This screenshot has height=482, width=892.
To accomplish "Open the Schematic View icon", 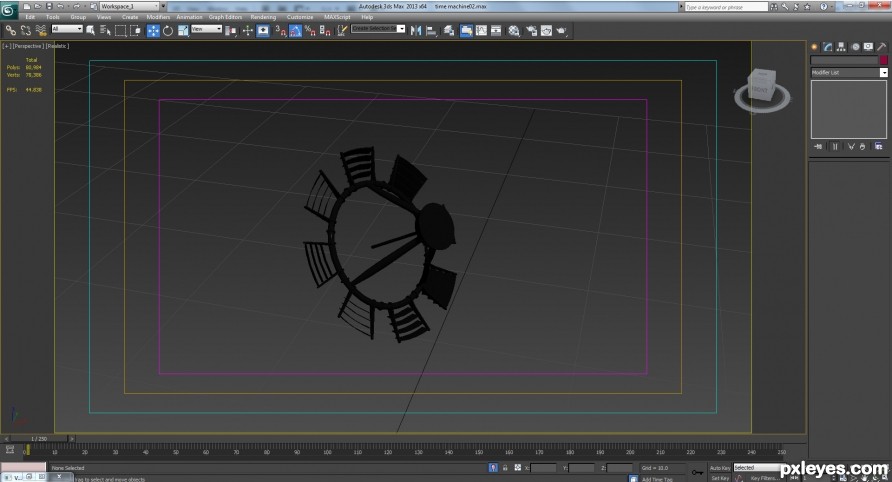I will (496, 31).
